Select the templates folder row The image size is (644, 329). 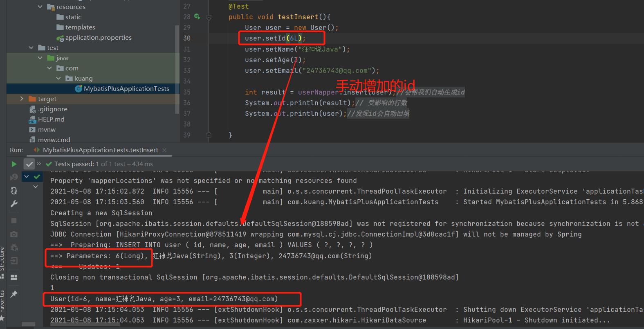point(93,27)
